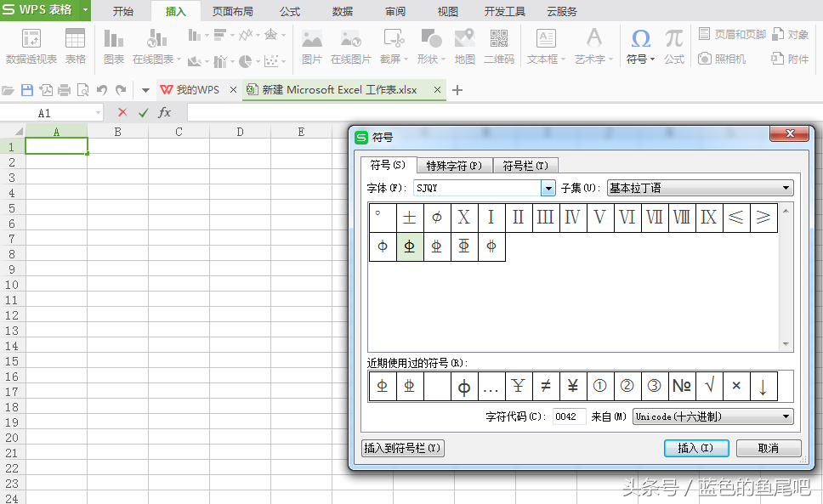Select the Ⅷ roman numeral symbol

(681, 217)
